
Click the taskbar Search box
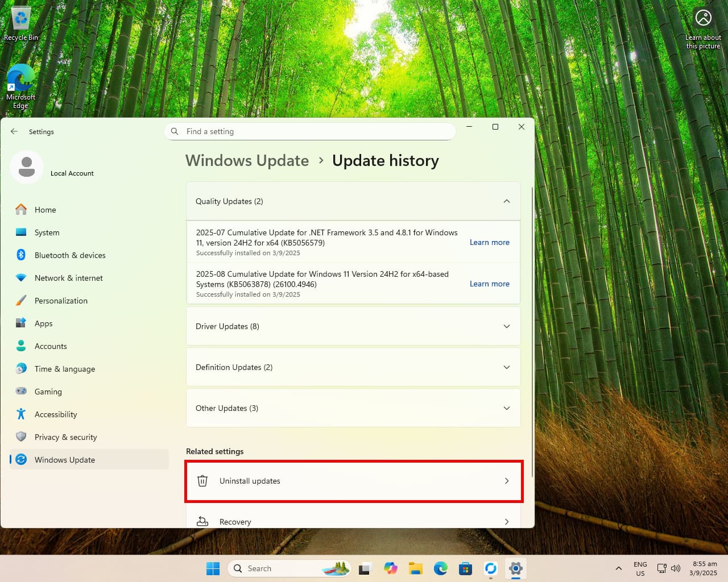pyautogui.click(x=289, y=568)
